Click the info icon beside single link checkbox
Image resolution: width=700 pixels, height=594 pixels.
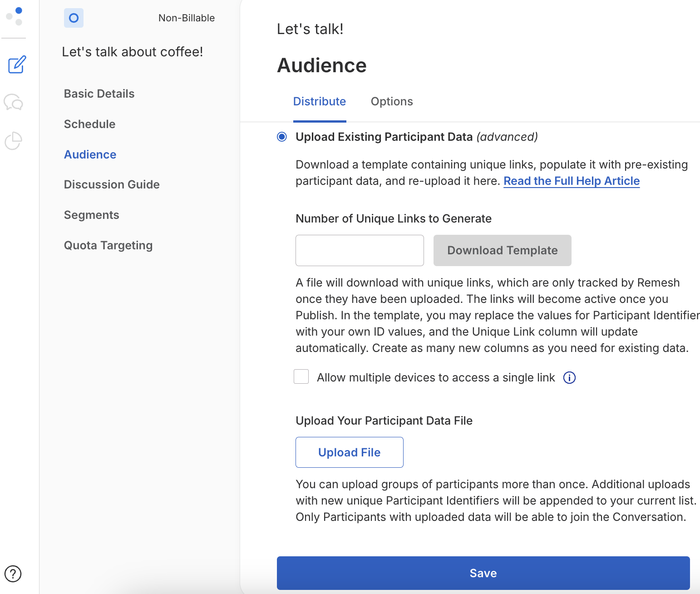click(x=569, y=377)
